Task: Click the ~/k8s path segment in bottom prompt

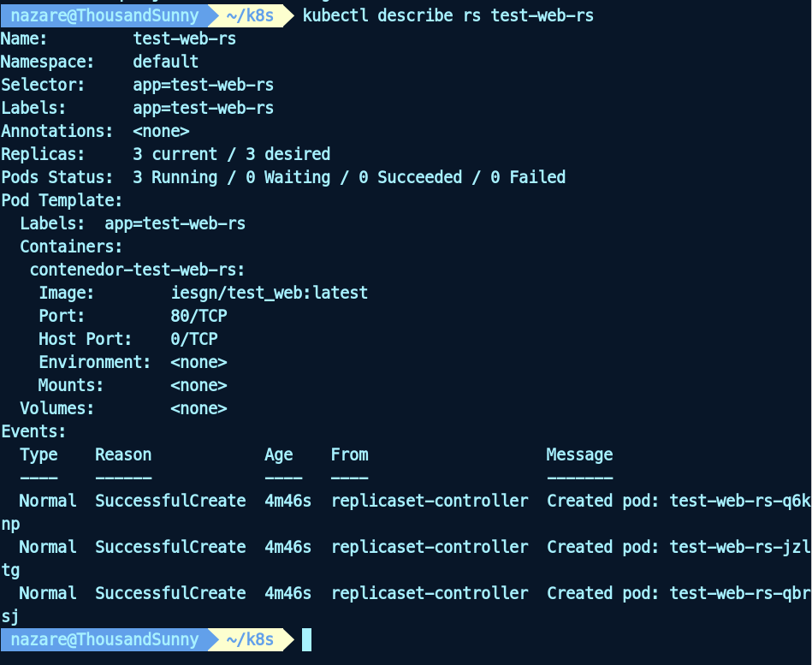Action: (x=249, y=639)
